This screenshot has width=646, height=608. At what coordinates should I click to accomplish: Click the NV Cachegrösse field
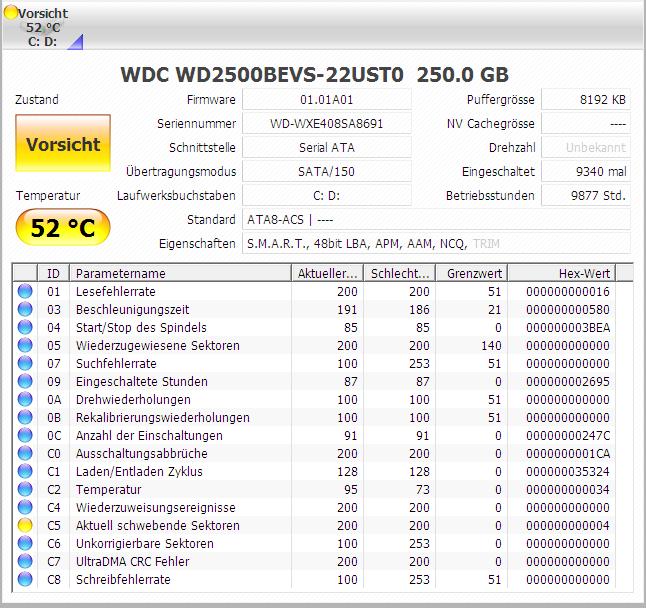click(586, 123)
